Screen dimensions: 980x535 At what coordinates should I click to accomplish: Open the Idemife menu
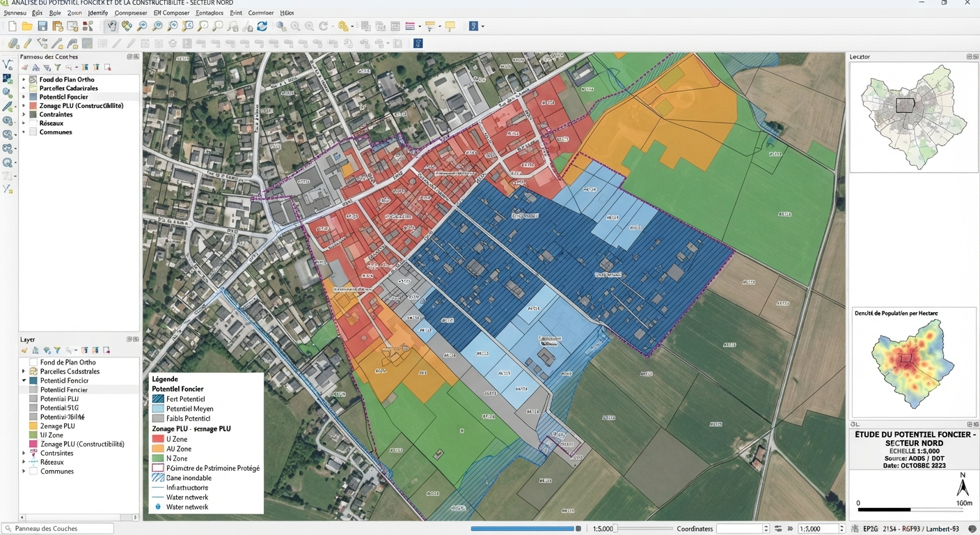point(98,13)
